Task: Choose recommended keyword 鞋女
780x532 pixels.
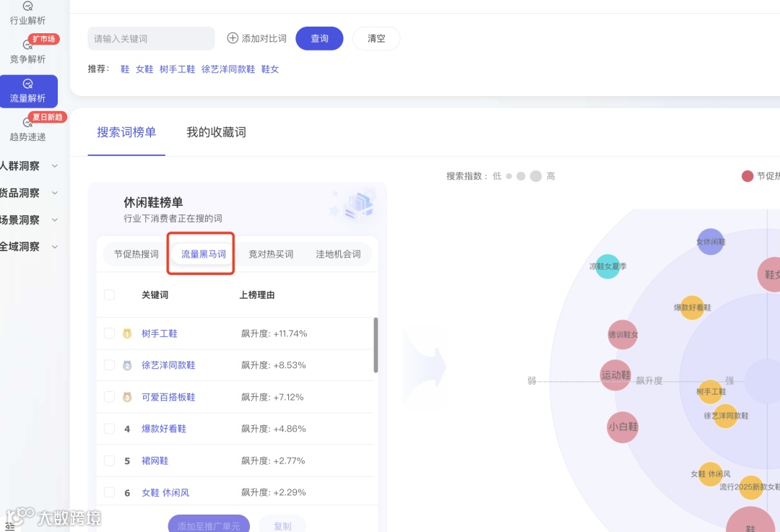Action: point(270,69)
